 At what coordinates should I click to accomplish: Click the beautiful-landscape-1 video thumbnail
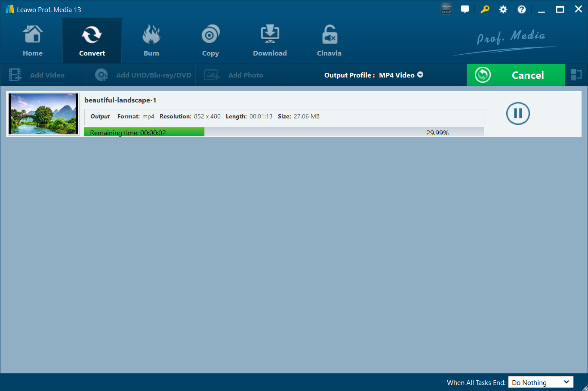[43, 114]
